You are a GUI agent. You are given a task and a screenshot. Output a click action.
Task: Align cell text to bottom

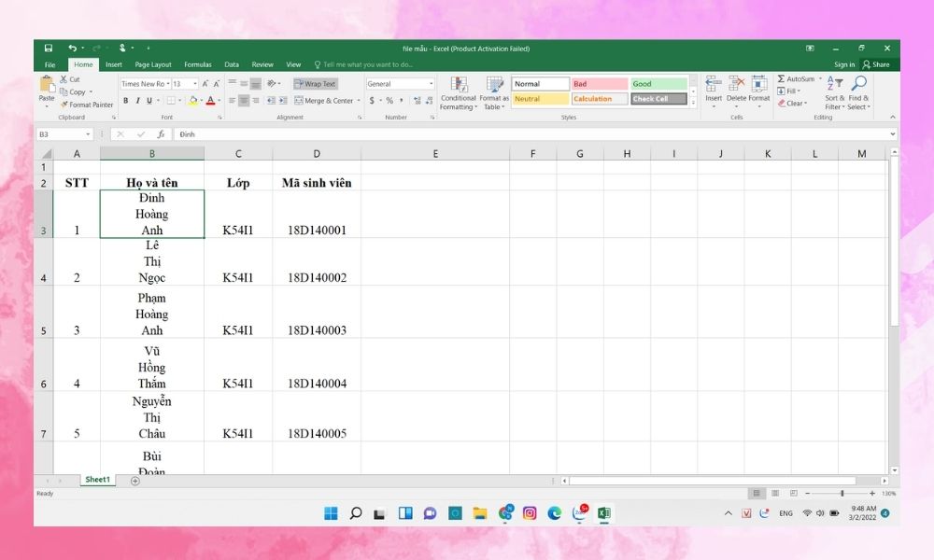(x=256, y=84)
